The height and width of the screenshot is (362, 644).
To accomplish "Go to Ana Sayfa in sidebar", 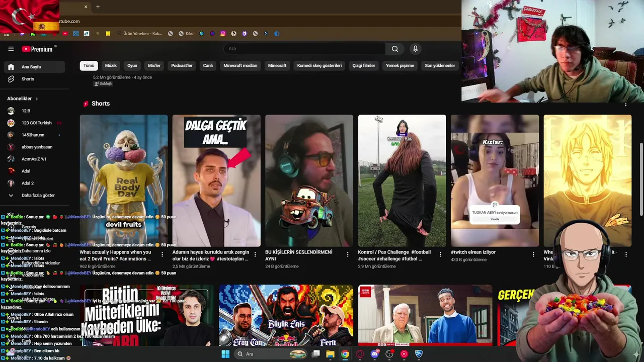I will [34, 67].
